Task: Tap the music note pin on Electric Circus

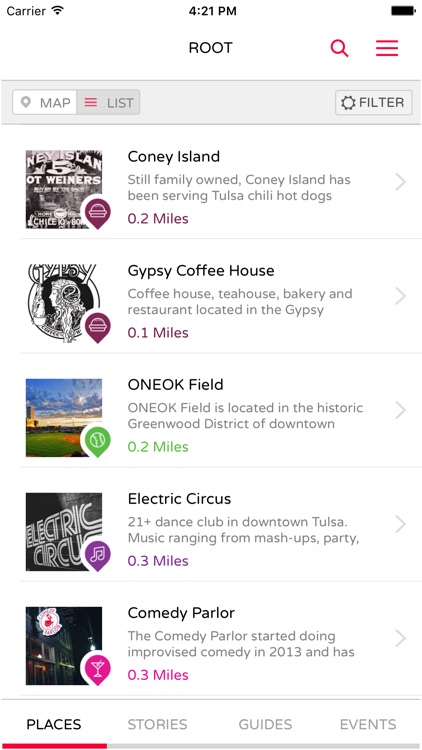Action: click(x=98, y=555)
